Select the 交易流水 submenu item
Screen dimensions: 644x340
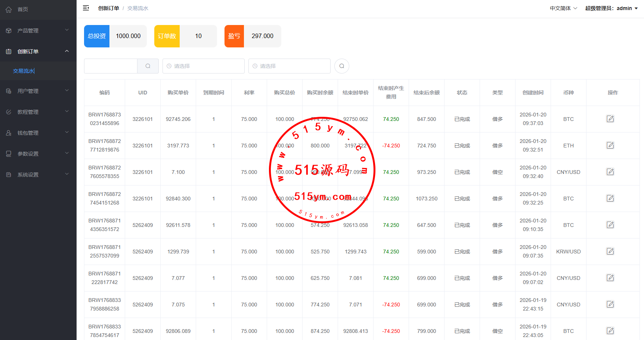[24, 71]
